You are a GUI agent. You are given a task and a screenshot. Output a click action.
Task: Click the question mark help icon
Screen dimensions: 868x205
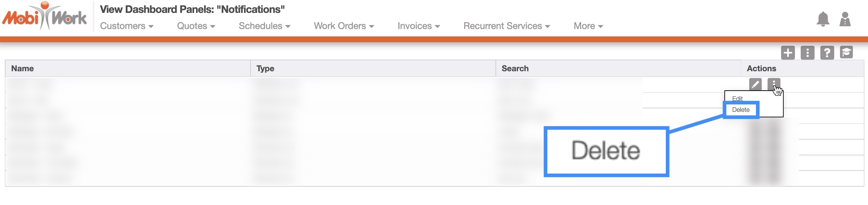pos(827,53)
